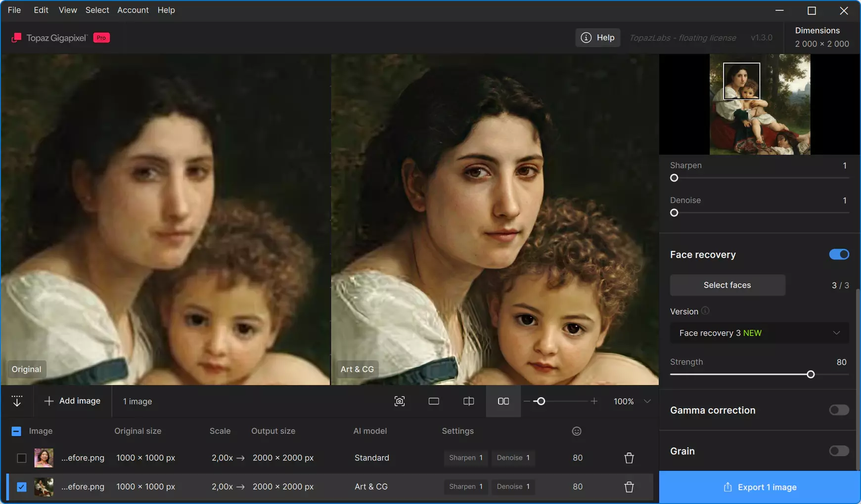Click Export 1 image button
Image resolution: width=861 pixels, height=504 pixels.
pyautogui.click(x=760, y=487)
